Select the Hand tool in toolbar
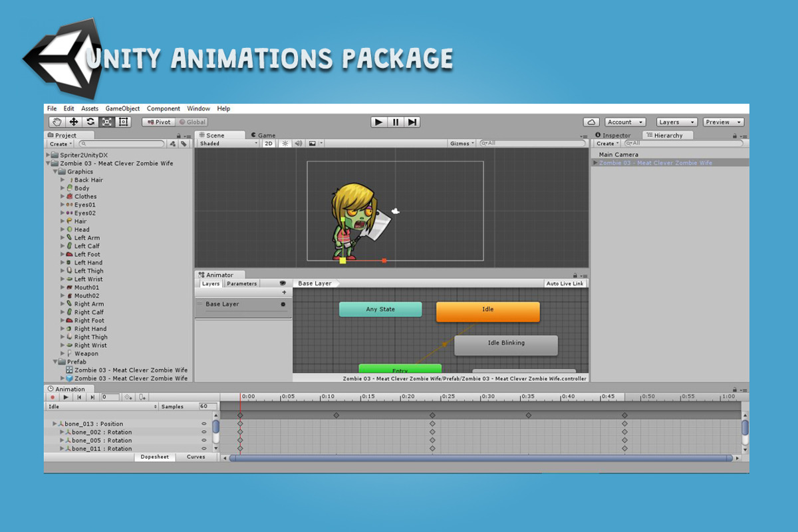 tap(57, 122)
